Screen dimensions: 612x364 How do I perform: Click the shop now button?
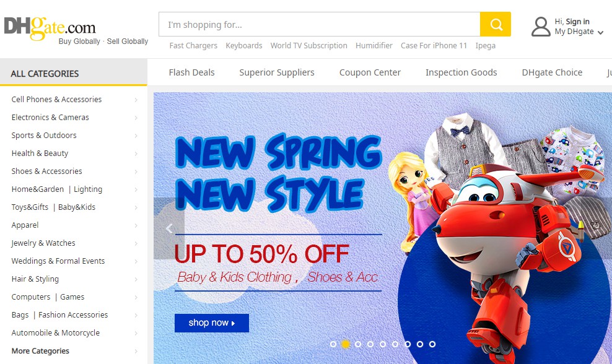211,323
